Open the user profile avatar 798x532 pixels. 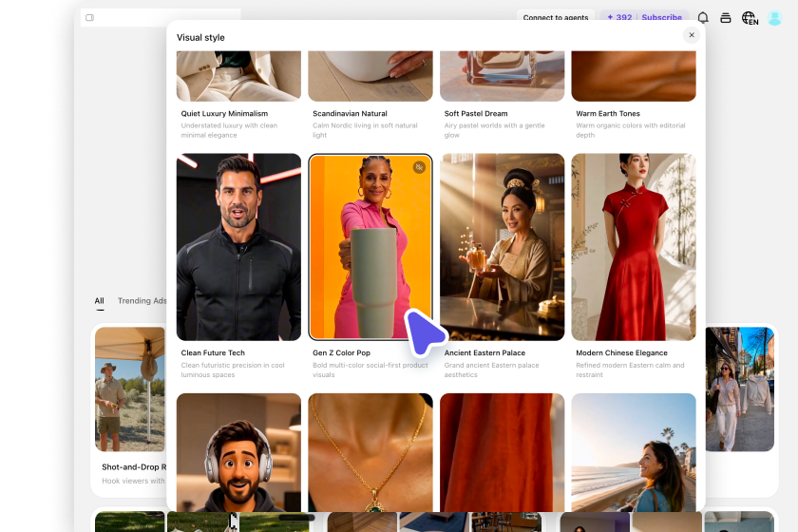pyautogui.click(x=774, y=18)
